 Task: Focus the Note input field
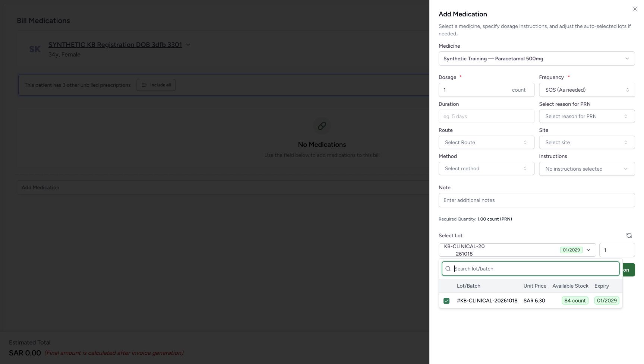[537, 200]
